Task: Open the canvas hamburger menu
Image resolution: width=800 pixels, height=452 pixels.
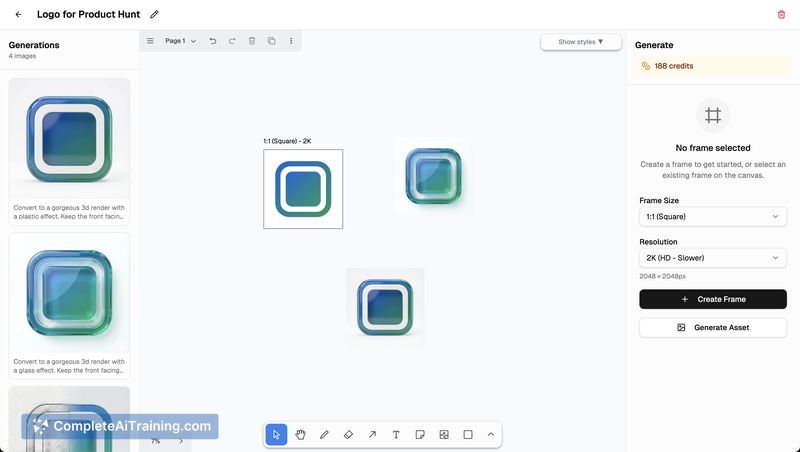Action: click(150, 41)
